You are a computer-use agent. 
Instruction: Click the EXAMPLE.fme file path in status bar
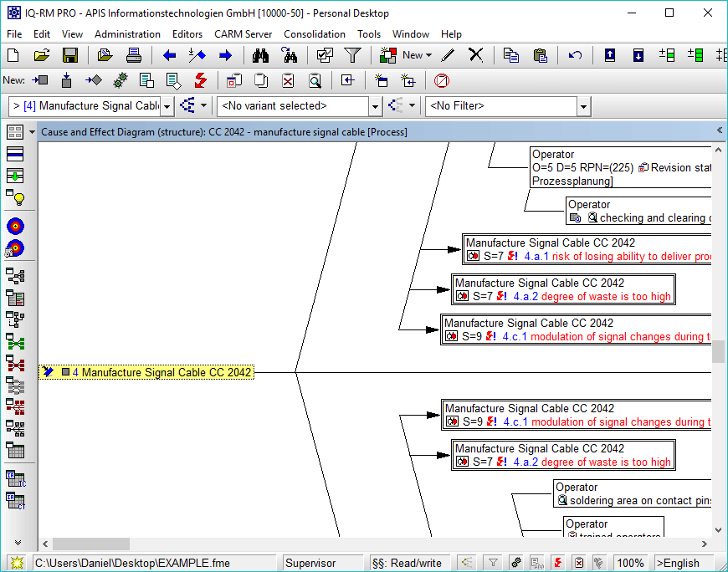154,563
